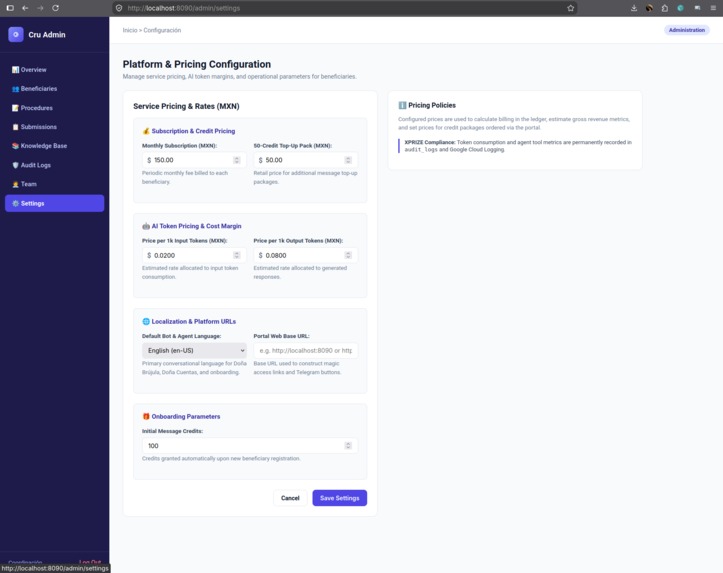This screenshot has width=723, height=573.
Task: Go back using browser back arrow
Action: tap(25, 8)
